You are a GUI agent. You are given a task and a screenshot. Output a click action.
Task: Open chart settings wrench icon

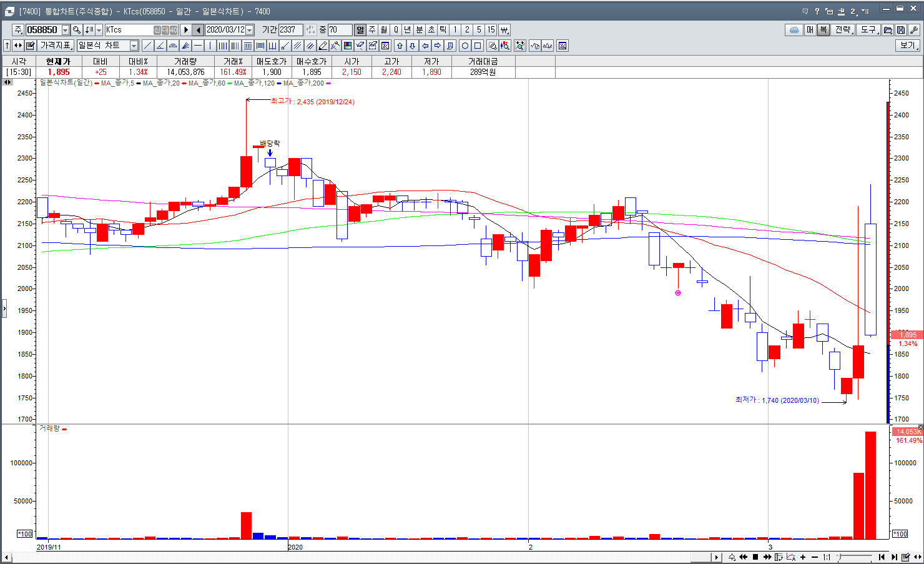pos(914,30)
